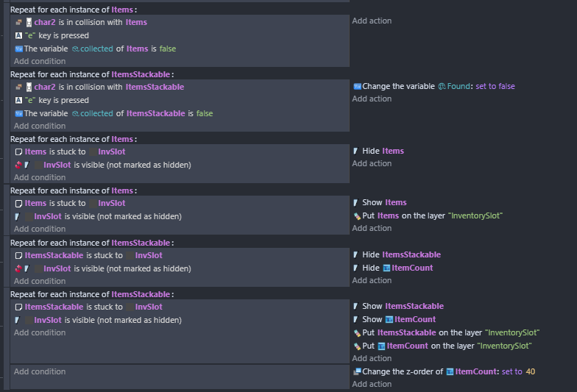Click Add condition in the last empty event
The height and width of the screenshot is (392, 577).
[x=40, y=372]
